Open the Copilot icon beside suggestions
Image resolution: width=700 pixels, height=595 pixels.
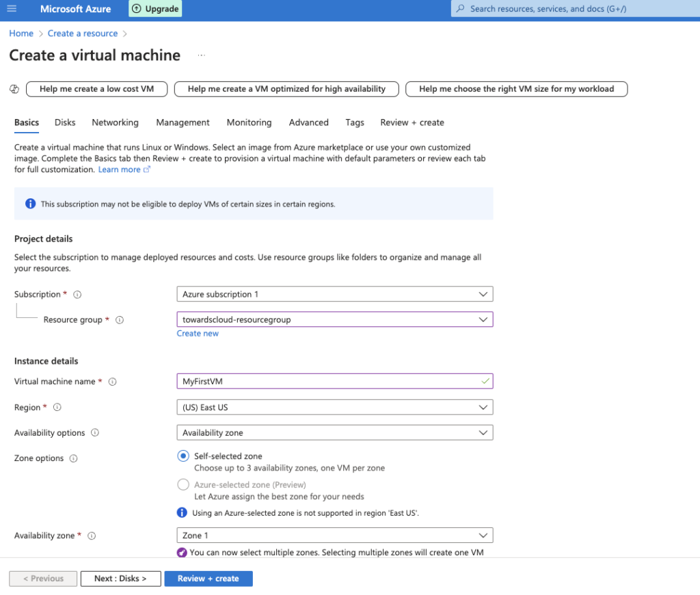pos(14,89)
